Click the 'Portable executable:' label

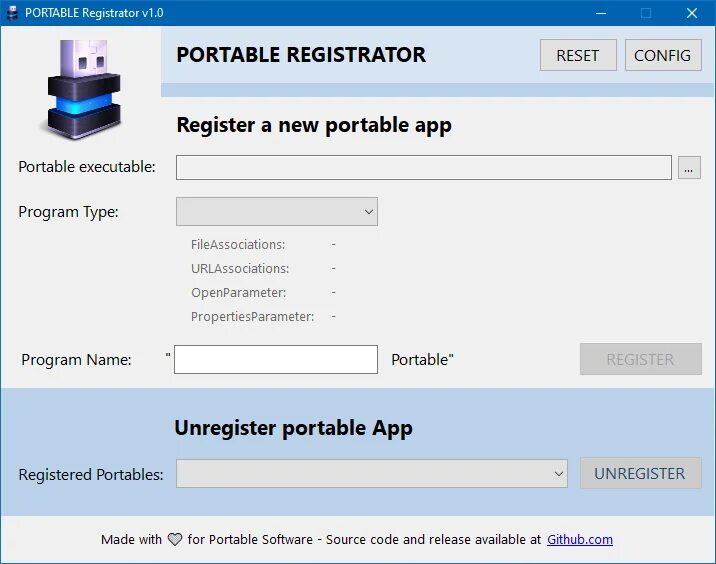[87, 167]
